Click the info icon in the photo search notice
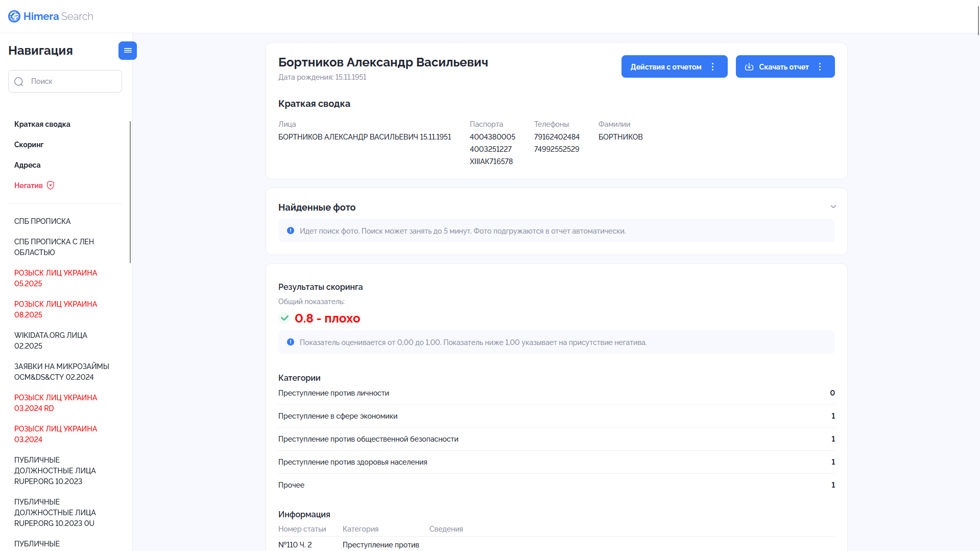Screen dimensions: 980x551 291,231
